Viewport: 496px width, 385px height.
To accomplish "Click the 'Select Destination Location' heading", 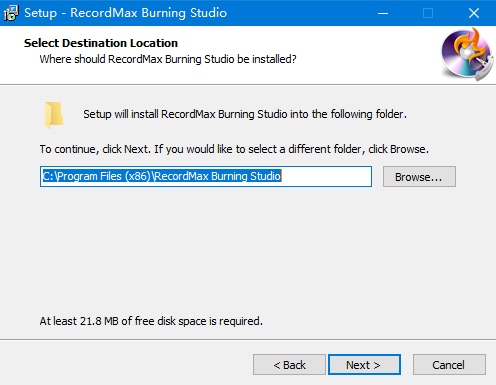I will 101,43.
